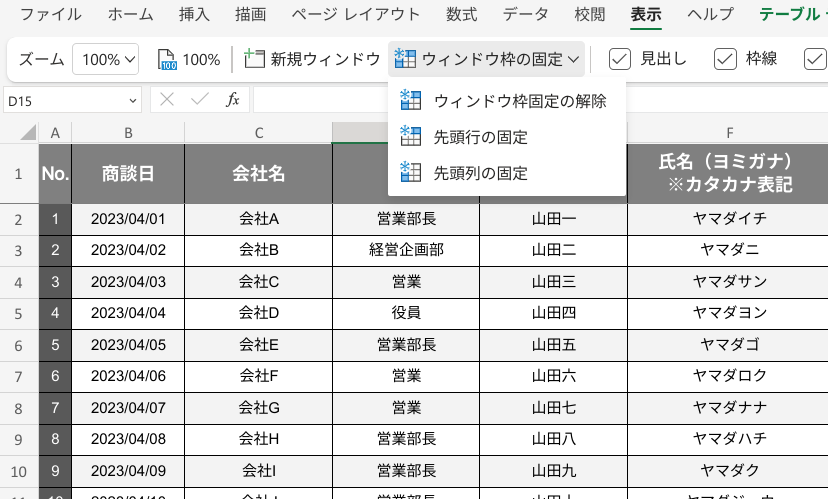Click the formula bar confirm checkmark icon
This screenshot has height=499, width=828.
click(x=200, y=99)
